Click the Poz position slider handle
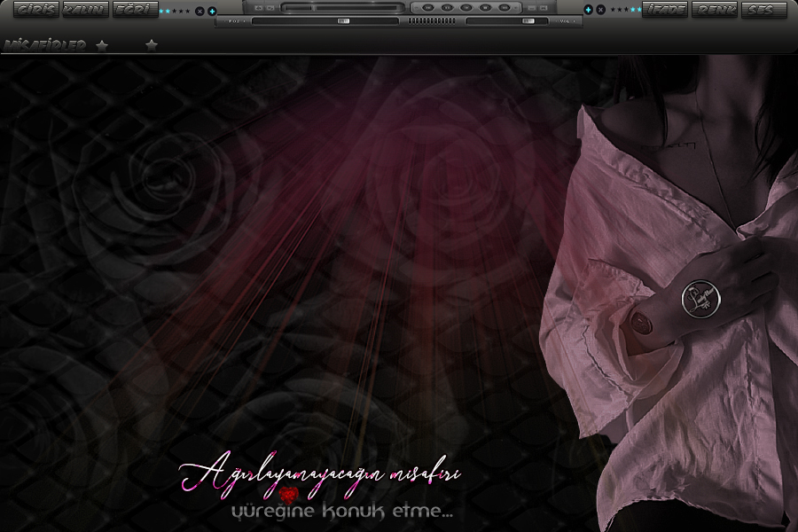 [x=343, y=20]
